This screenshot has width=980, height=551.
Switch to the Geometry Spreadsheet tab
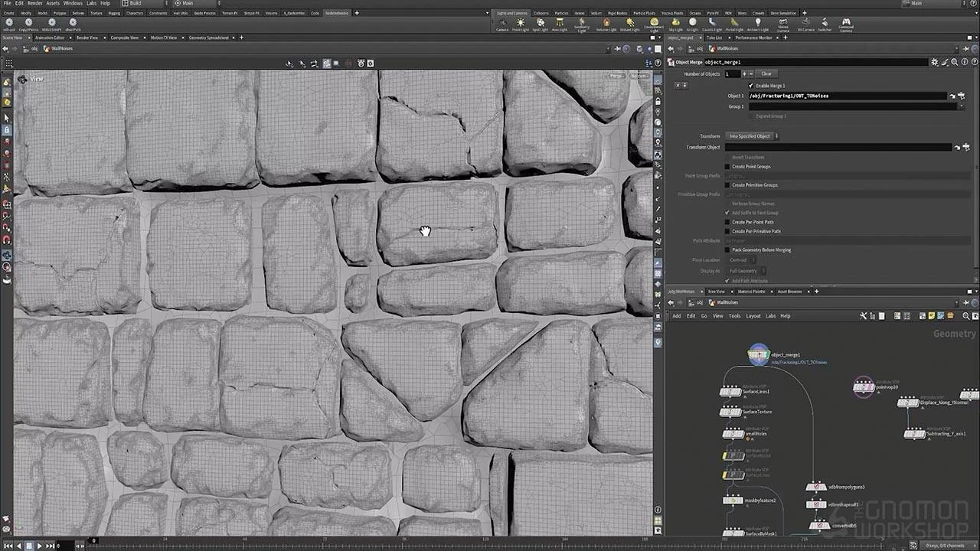tap(208, 37)
